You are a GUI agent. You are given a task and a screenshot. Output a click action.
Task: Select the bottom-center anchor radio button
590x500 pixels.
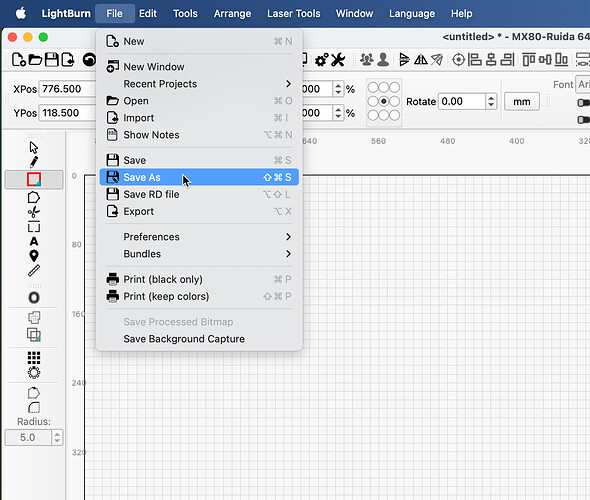click(x=383, y=115)
